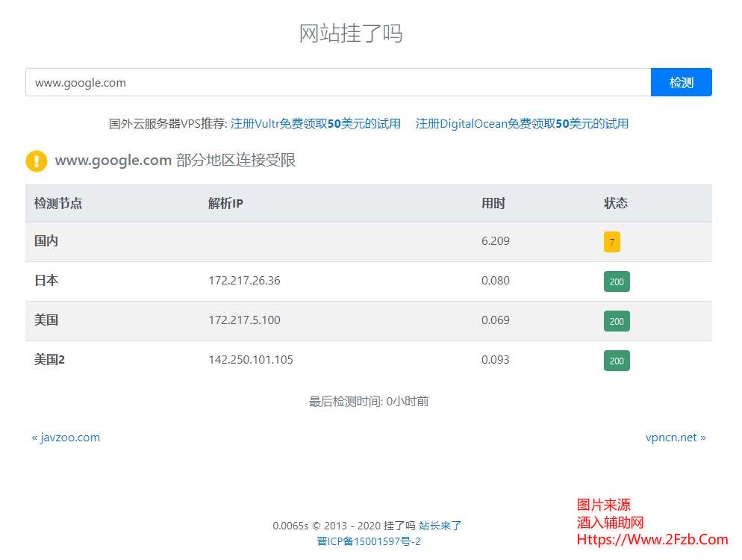This screenshot has height=560, width=742.
Task: Click the yellow warning exclamation icon
Action: (x=36, y=161)
